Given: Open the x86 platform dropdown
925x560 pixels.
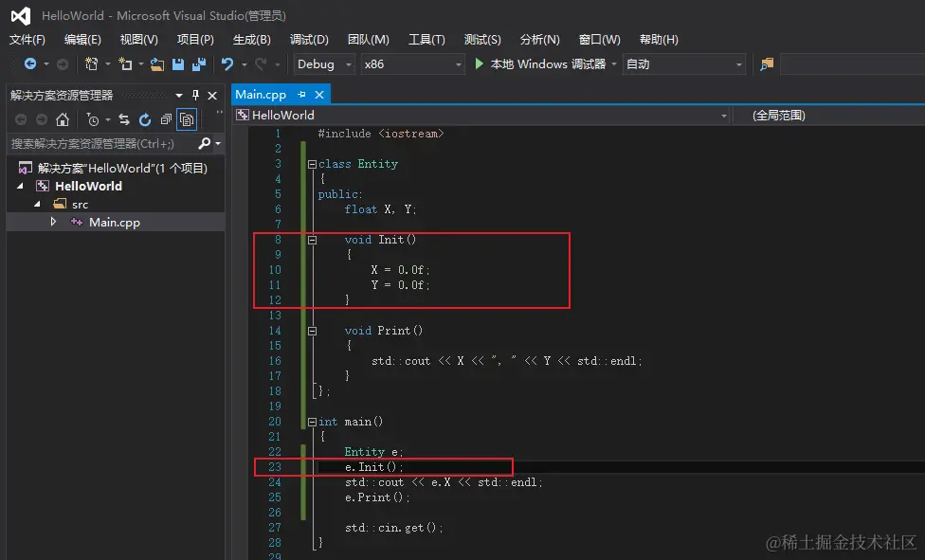Looking at the screenshot, I should coord(459,64).
